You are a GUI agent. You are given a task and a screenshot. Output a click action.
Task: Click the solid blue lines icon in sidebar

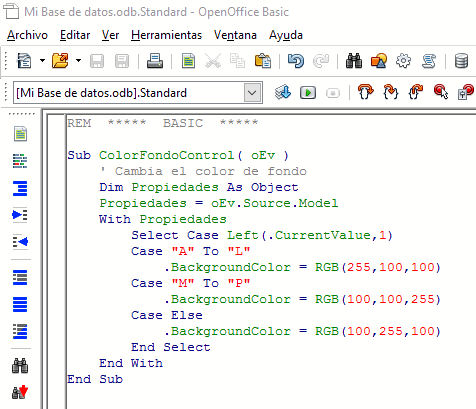[x=20, y=304]
